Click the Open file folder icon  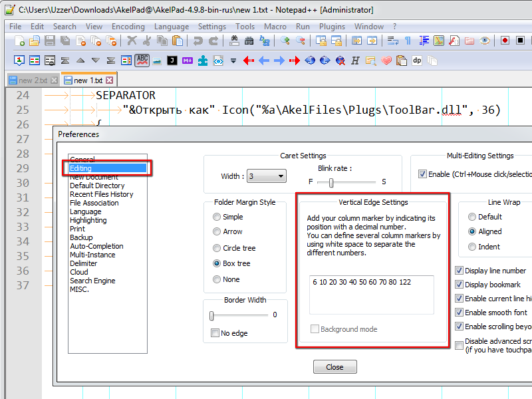[x=35, y=41]
